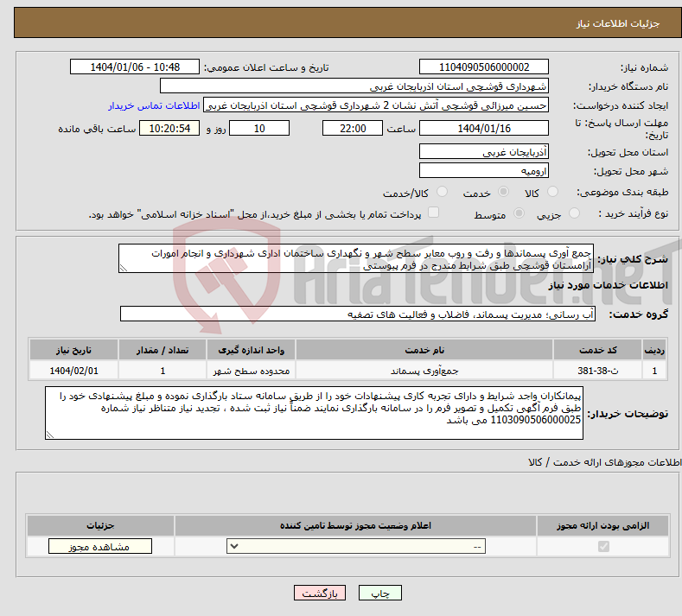This screenshot has height=616, width=682.
Task: Click the buyer notes textarea
Action: tap(314, 413)
